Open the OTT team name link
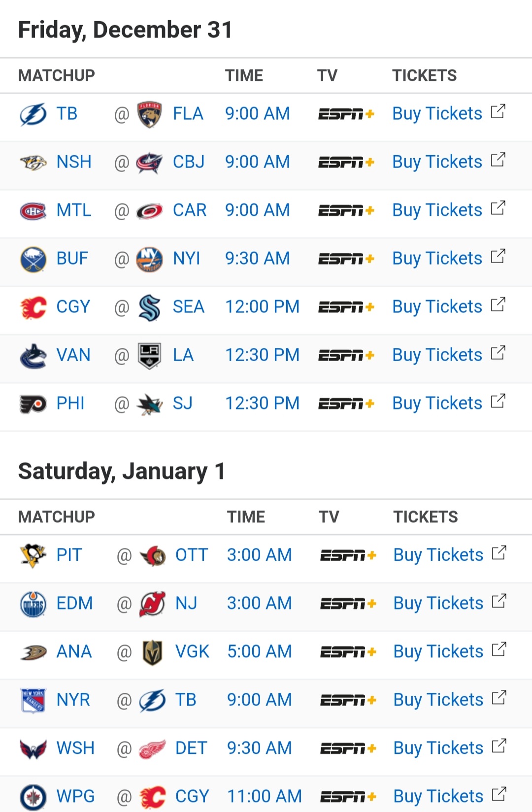 coord(192,555)
